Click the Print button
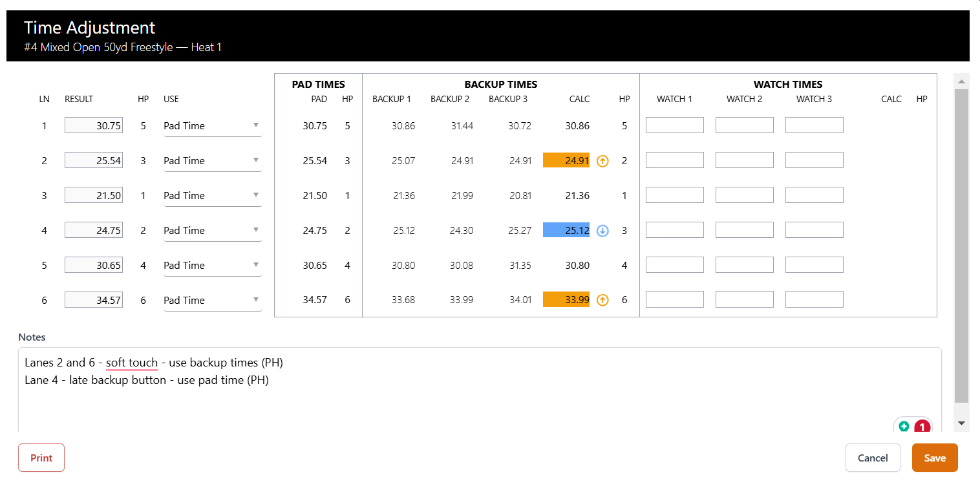 41,458
